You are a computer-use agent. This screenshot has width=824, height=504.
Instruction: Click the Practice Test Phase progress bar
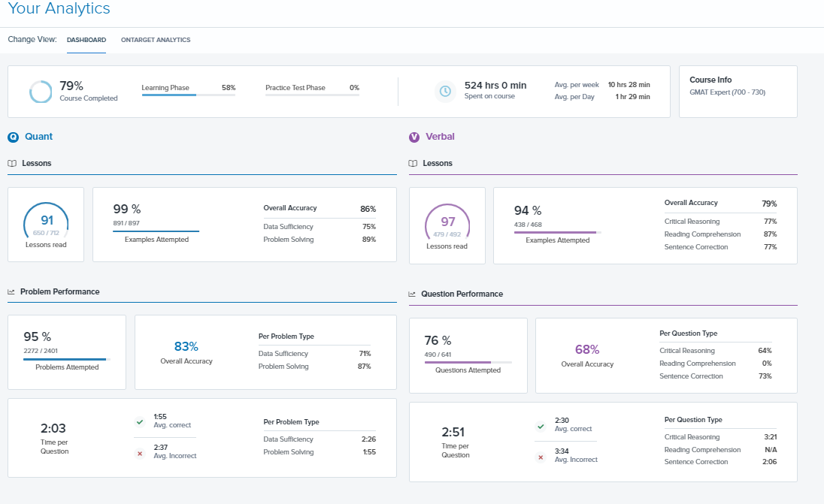coord(312,95)
